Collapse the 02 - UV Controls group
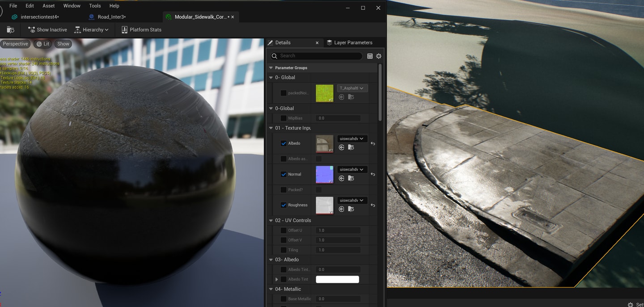 click(x=271, y=220)
